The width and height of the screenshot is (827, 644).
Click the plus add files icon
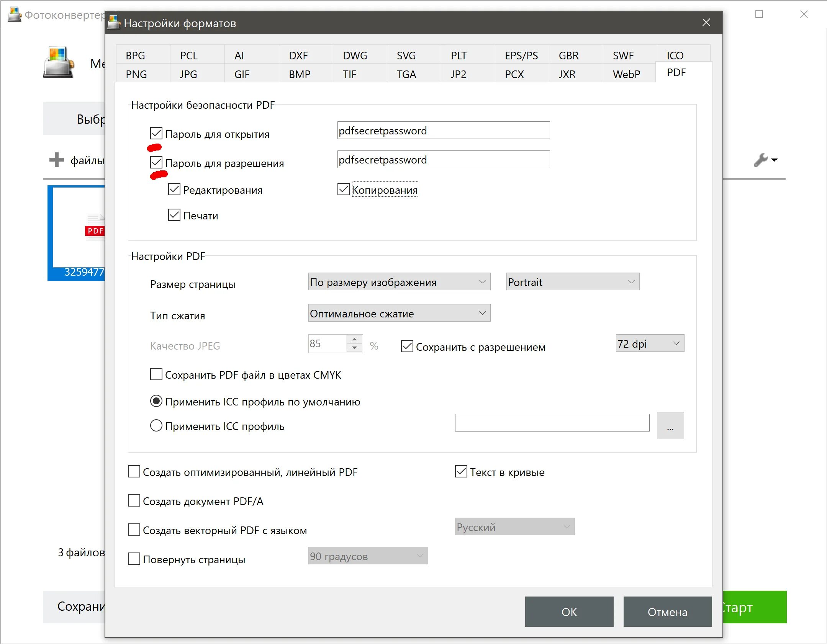point(56,160)
